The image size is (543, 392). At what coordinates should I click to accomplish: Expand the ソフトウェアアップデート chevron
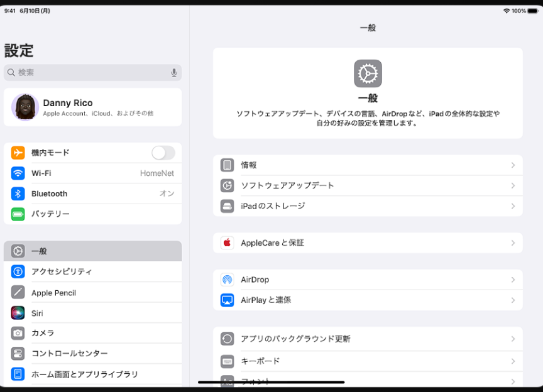point(513,185)
